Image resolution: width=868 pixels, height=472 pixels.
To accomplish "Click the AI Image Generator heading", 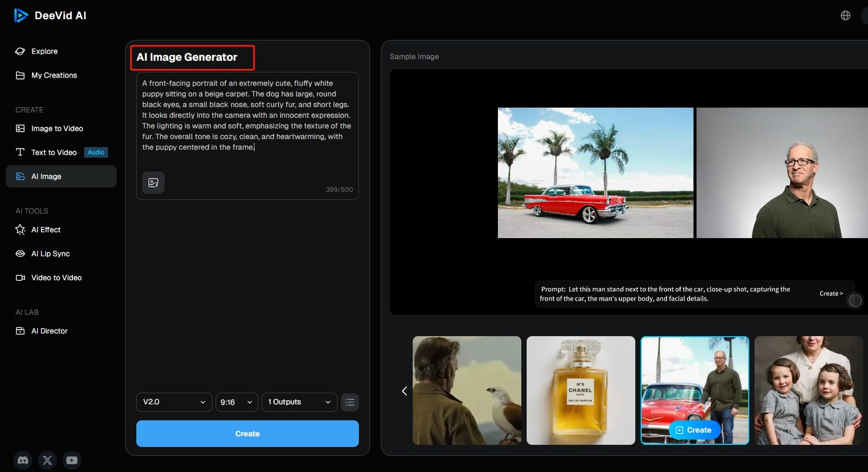I will (187, 57).
